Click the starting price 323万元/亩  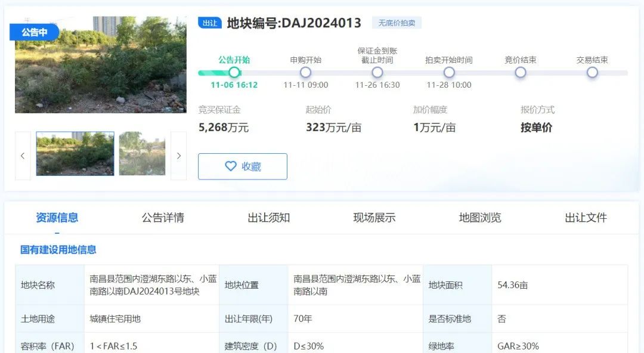click(333, 128)
